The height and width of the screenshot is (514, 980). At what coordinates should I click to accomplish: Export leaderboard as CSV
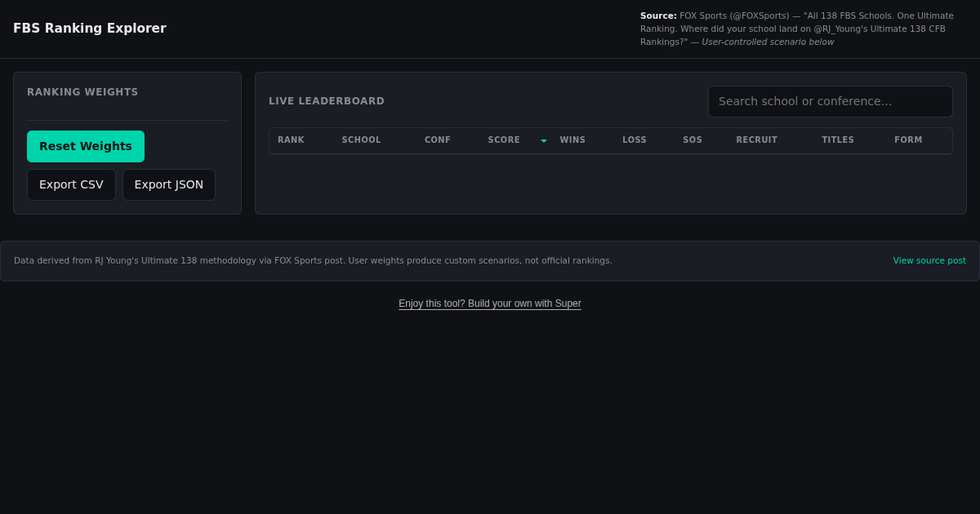point(71,184)
